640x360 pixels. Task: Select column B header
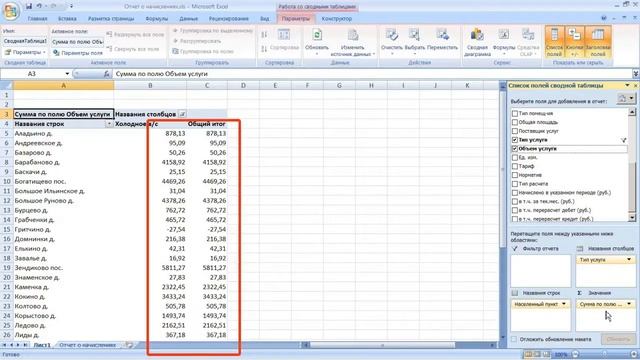150,85
